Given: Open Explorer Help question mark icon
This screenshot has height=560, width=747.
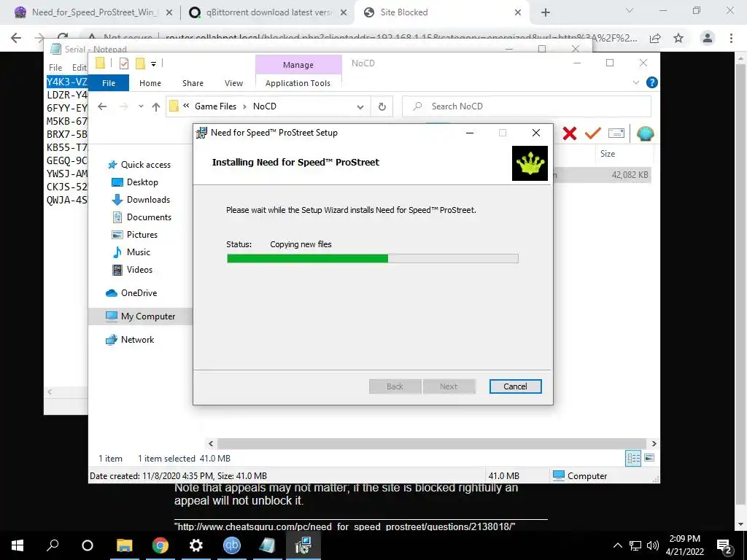Looking at the screenshot, I should 651,82.
